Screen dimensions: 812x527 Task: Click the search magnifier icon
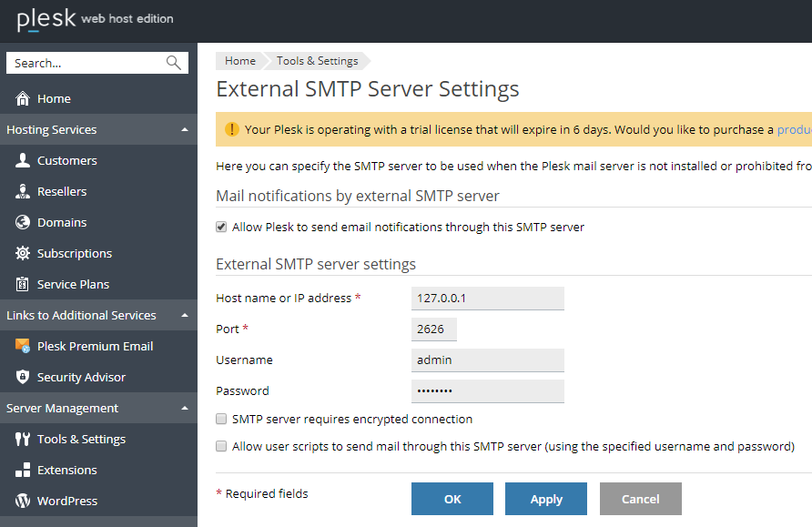(174, 63)
